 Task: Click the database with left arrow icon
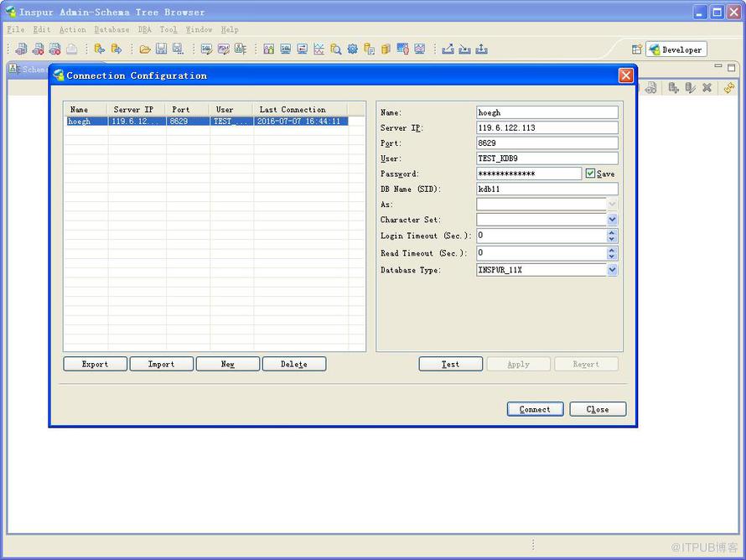100,49
